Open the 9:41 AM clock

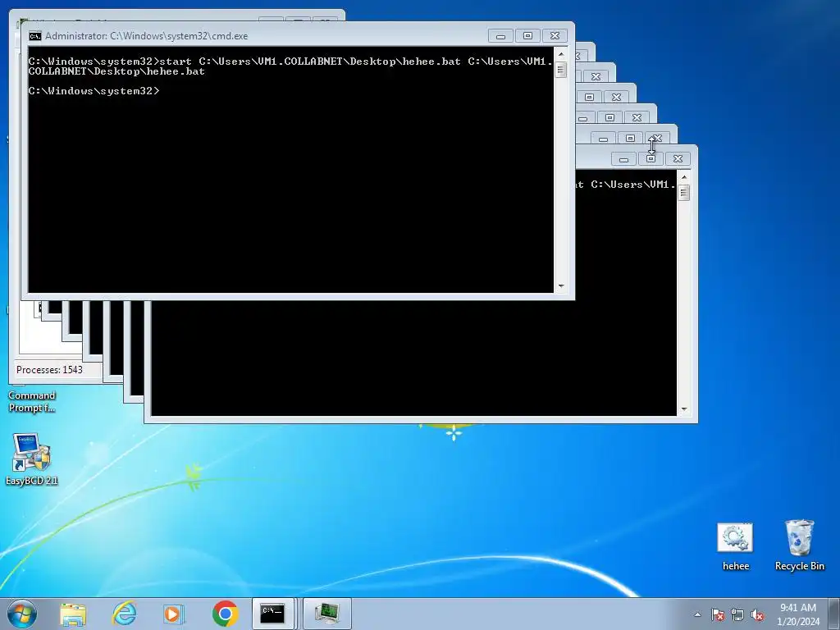tap(798, 614)
